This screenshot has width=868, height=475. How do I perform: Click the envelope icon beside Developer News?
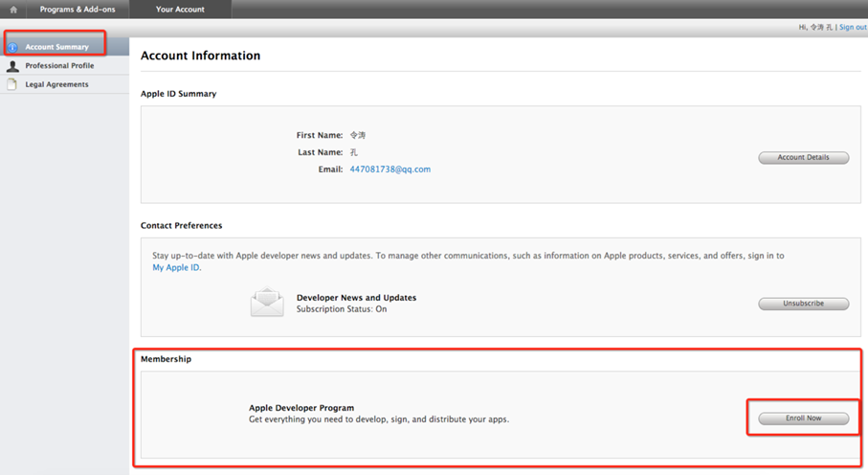[x=267, y=303]
